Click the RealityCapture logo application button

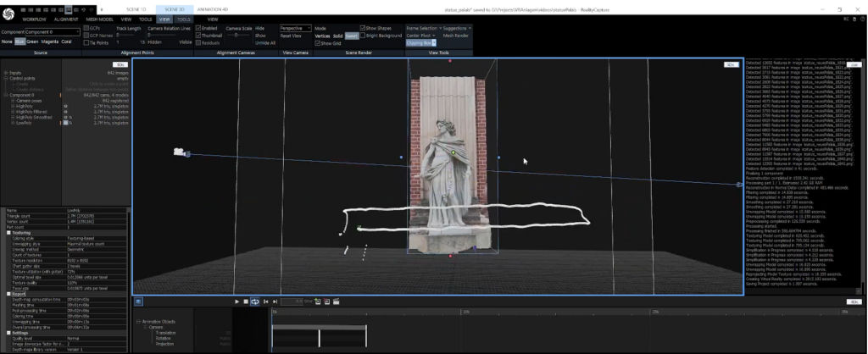tap(8, 14)
